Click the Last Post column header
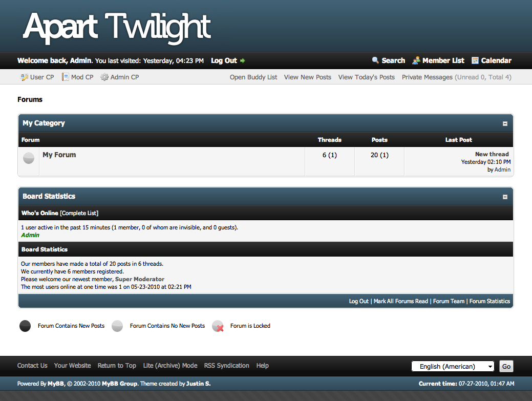 pyautogui.click(x=458, y=140)
